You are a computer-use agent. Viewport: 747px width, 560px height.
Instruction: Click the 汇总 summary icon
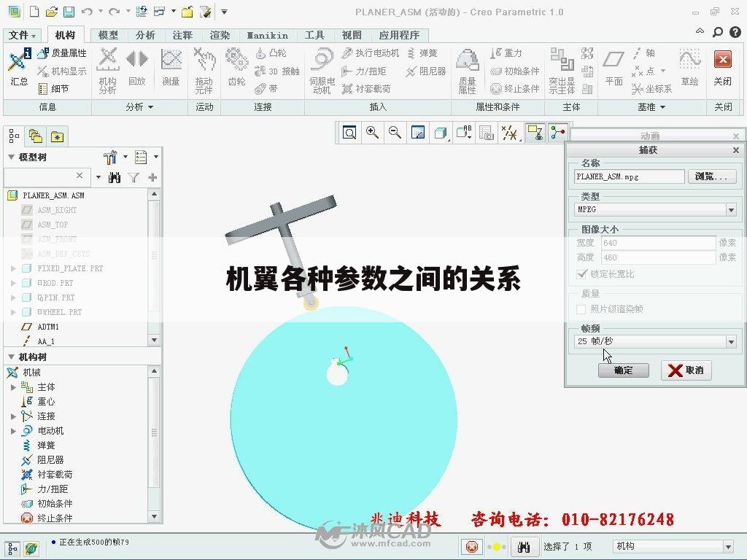(x=19, y=66)
